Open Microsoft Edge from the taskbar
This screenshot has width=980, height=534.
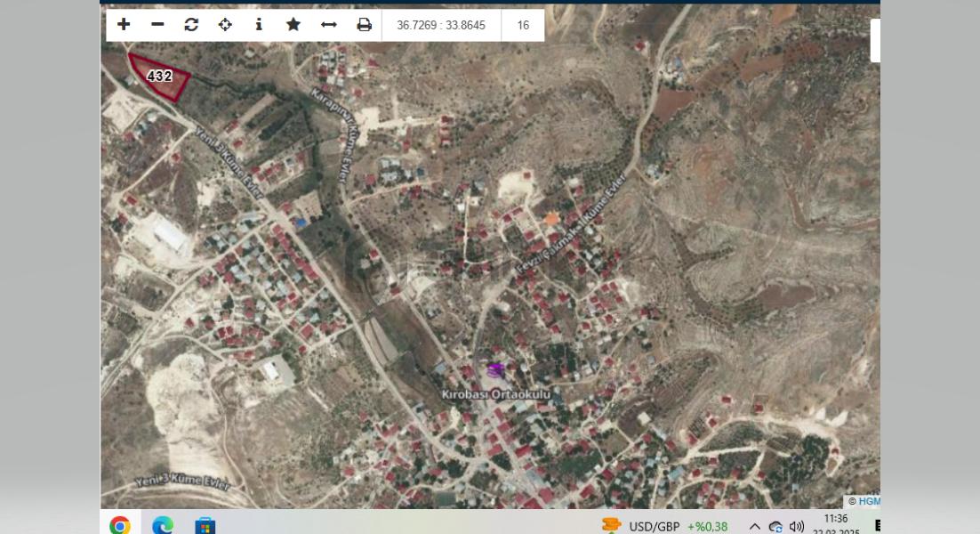click(x=163, y=524)
